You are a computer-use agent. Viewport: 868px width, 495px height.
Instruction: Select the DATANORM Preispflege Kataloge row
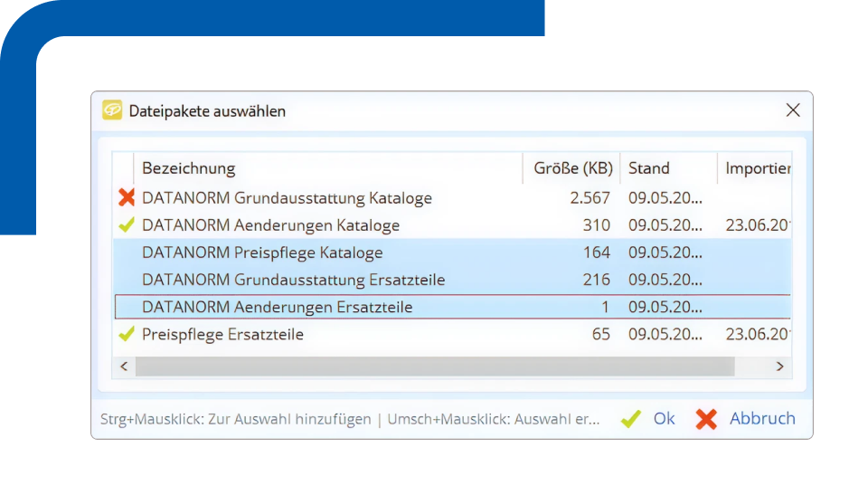click(x=262, y=252)
